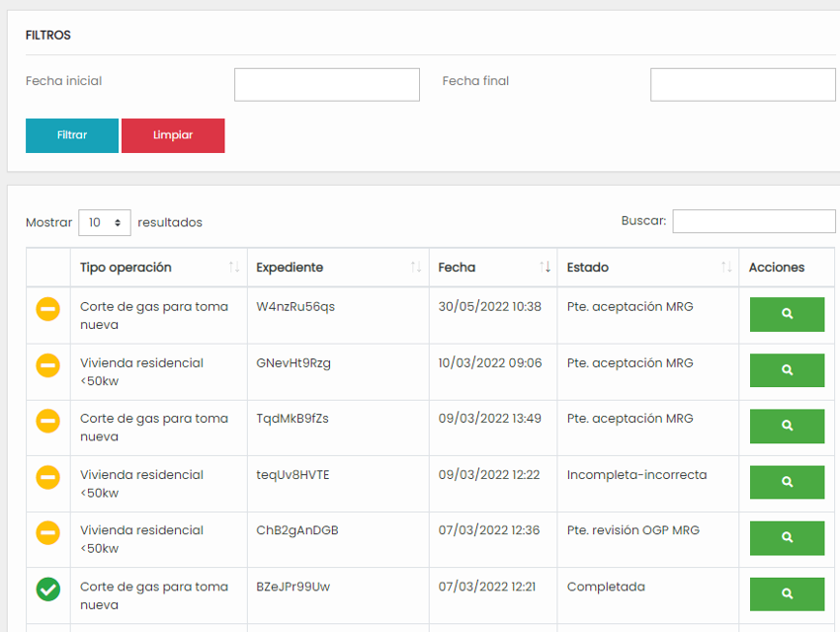
Task: Click pending status icon for GNevHt9Rzg
Action: tap(47, 365)
